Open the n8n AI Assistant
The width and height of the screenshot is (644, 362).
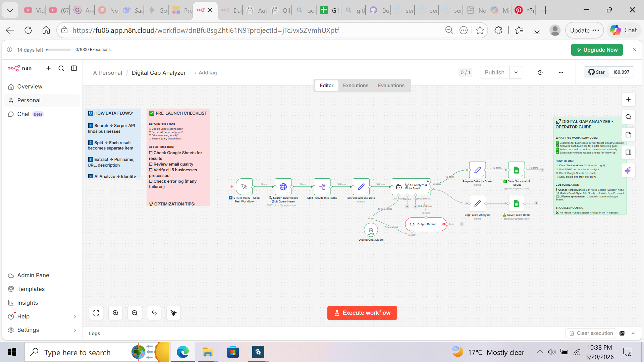629,170
